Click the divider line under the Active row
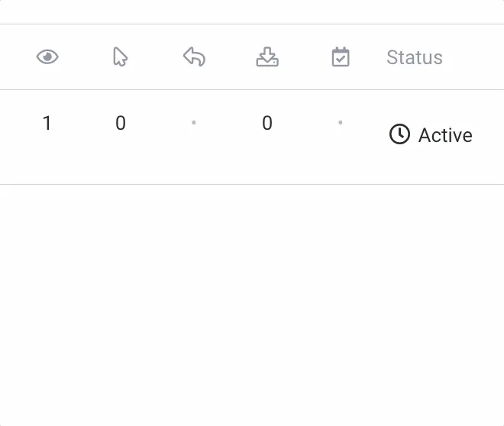 coord(252,185)
